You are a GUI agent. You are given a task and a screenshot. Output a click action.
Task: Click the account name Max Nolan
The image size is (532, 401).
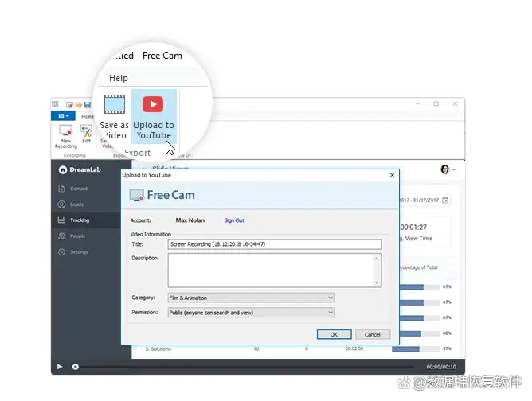[x=190, y=220]
